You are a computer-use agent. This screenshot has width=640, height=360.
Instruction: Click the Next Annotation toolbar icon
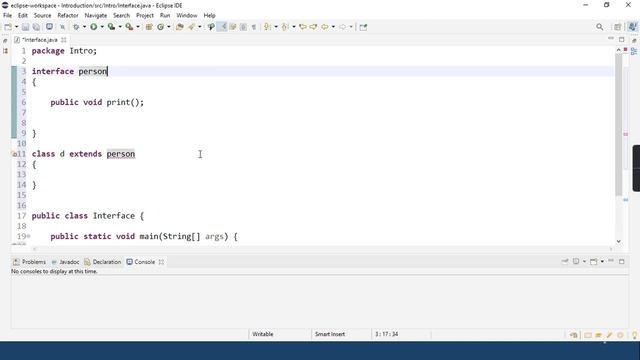(267, 27)
